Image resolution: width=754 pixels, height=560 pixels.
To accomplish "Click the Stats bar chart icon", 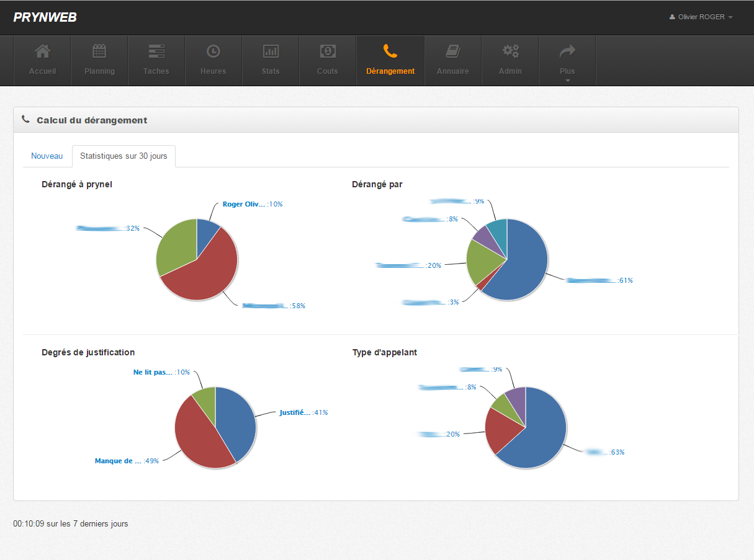I will pos(271,51).
